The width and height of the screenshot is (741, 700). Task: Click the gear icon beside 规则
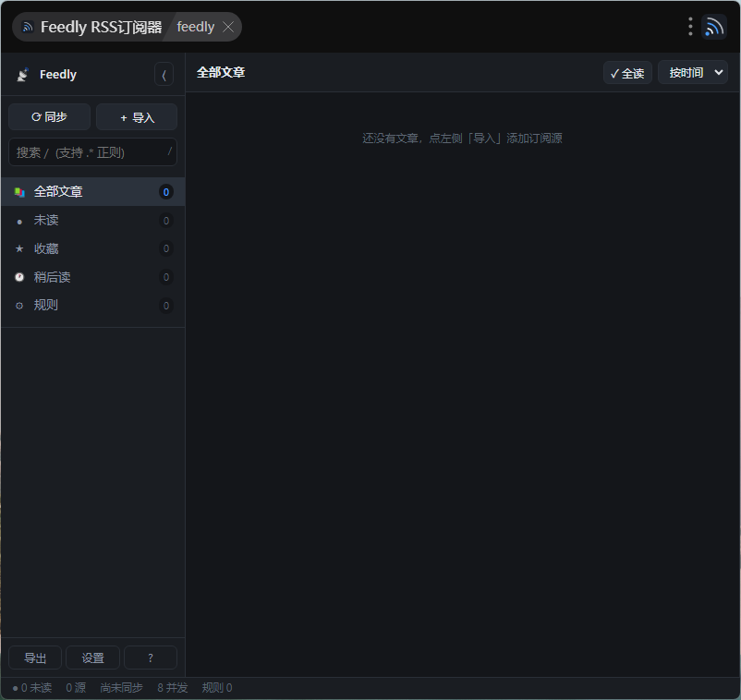[19, 306]
